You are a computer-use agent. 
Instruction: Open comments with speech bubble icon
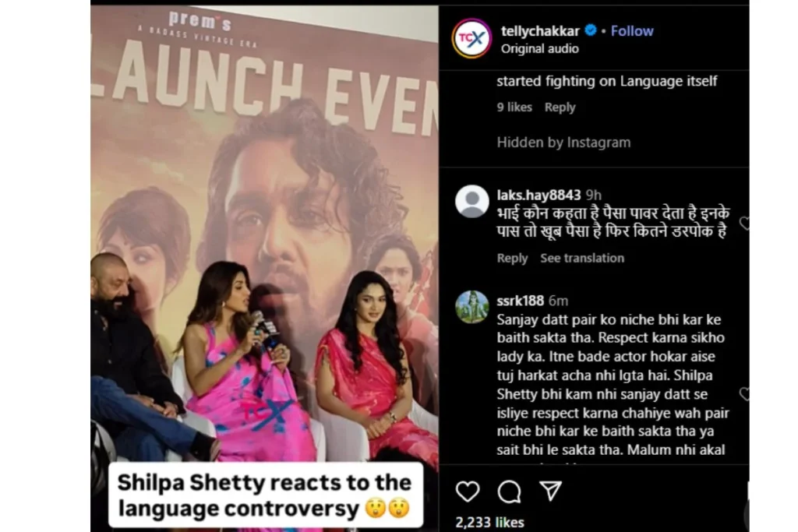click(509, 491)
